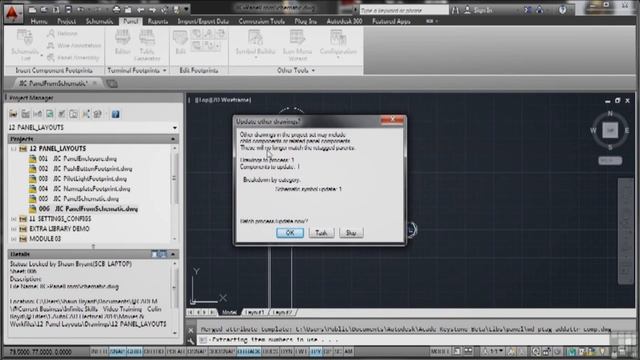Open the Terminal Strip Editor icon
The height and width of the screenshot is (360, 640).
pos(122,43)
